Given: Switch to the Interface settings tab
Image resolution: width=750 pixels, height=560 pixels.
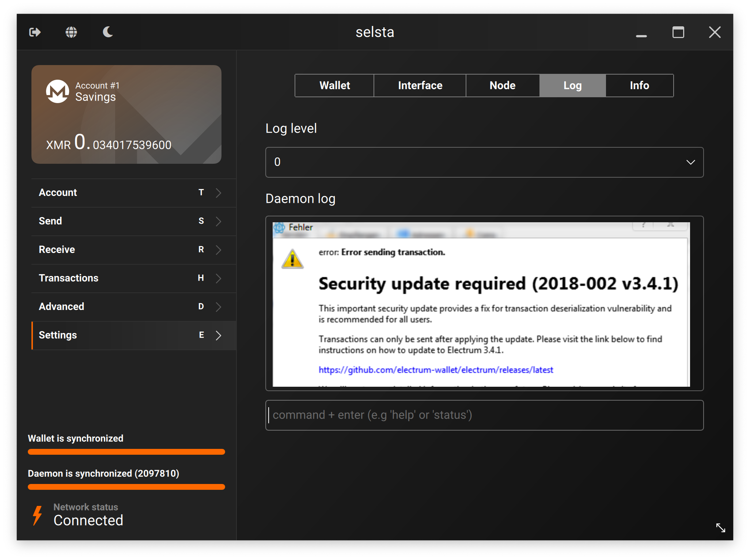Looking at the screenshot, I should (420, 86).
